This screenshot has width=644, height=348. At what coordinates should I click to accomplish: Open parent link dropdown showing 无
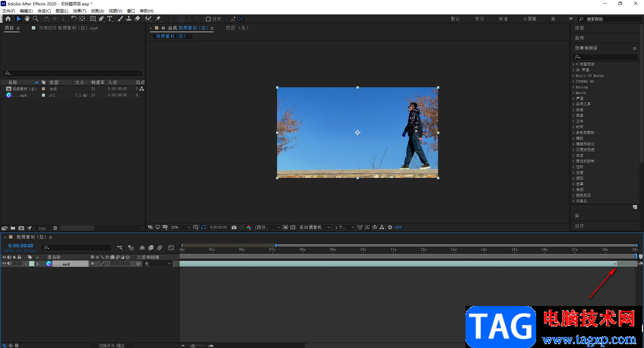tap(158, 264)
